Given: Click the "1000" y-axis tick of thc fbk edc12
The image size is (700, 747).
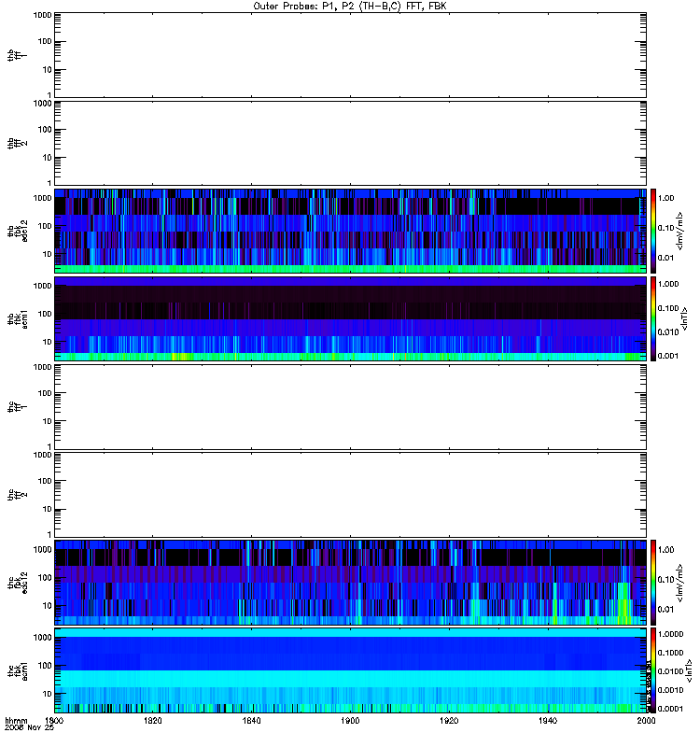Looking at the screenshot, I should click(x=42, y=550).
